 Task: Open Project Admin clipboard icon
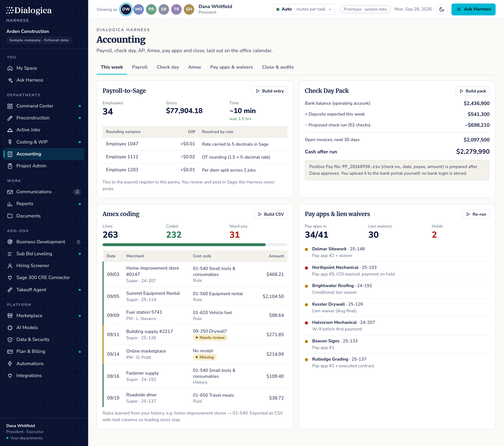10,166
